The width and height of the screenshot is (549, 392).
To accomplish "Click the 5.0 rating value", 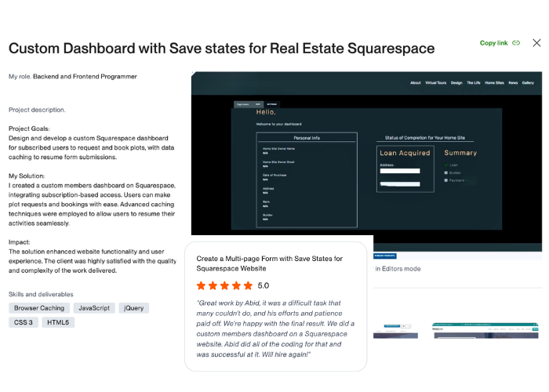I will (264, 285).
